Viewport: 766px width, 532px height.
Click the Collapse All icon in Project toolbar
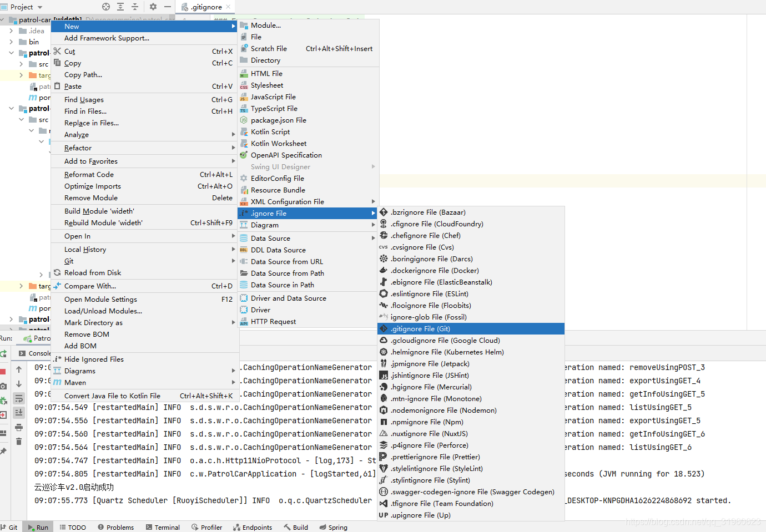pos(135,7)
